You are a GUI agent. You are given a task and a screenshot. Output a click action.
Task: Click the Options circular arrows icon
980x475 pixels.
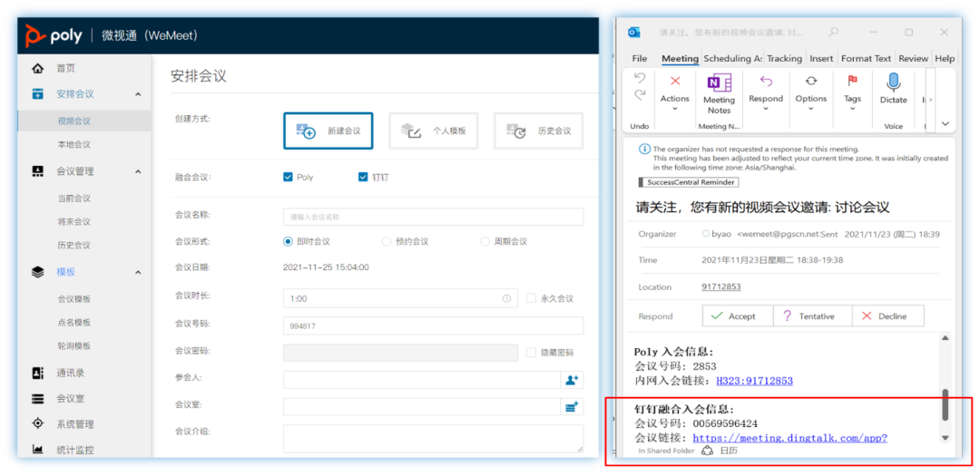pos(810,81)
